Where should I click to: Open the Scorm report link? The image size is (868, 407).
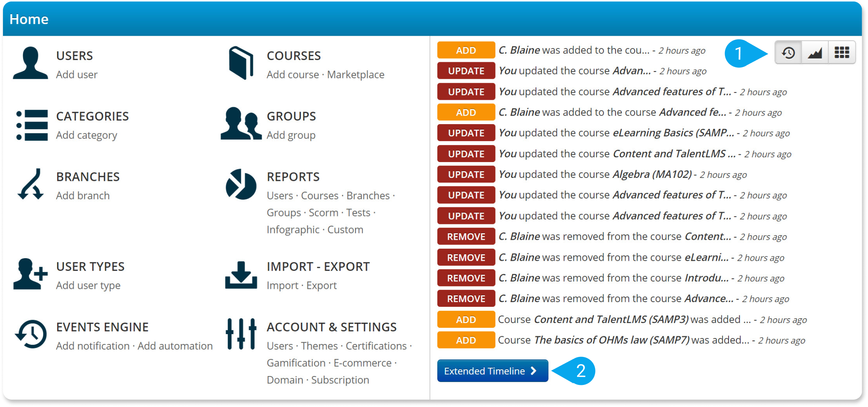coord(323,213)
